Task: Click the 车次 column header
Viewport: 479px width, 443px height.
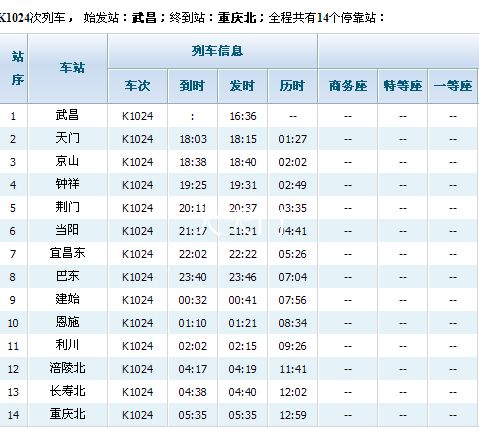Action: pyautogui.click(x=137, y=86)
